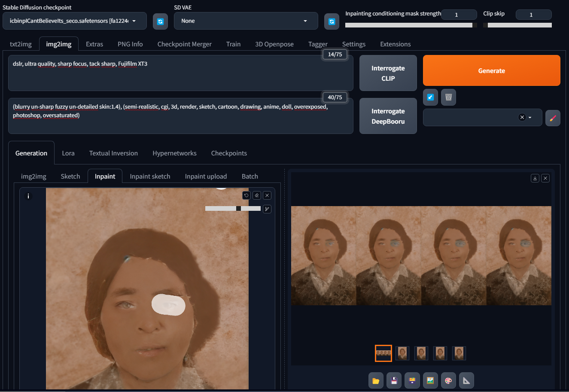Save images as zip archive
The width and height of the screenshot is (569, 392).
point(412,380)
